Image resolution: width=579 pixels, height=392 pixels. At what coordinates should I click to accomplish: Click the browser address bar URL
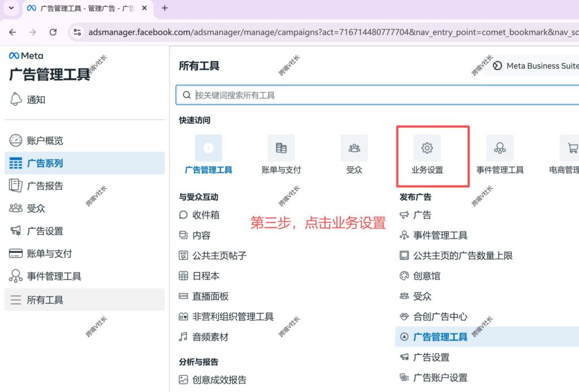point(332,32)
